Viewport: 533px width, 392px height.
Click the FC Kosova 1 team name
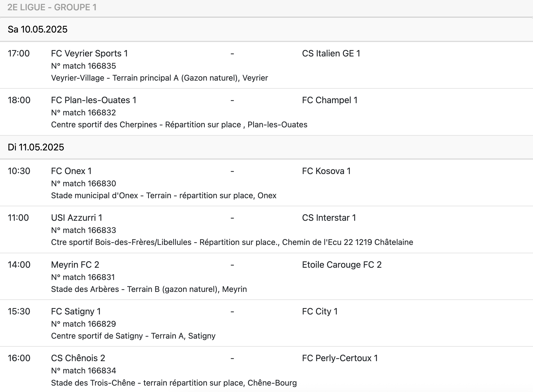(326, 171)
